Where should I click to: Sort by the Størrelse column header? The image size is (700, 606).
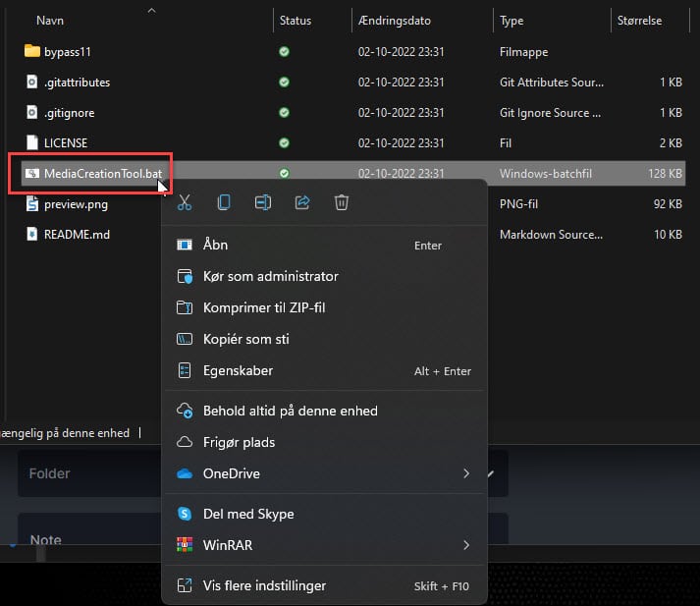pos(639,21)
